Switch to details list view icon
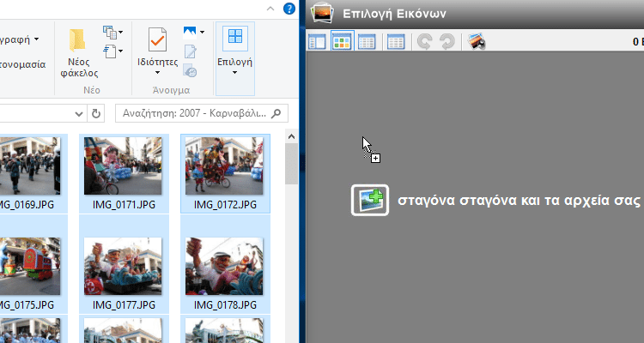 pyautogui.click(x=367, y=42)
